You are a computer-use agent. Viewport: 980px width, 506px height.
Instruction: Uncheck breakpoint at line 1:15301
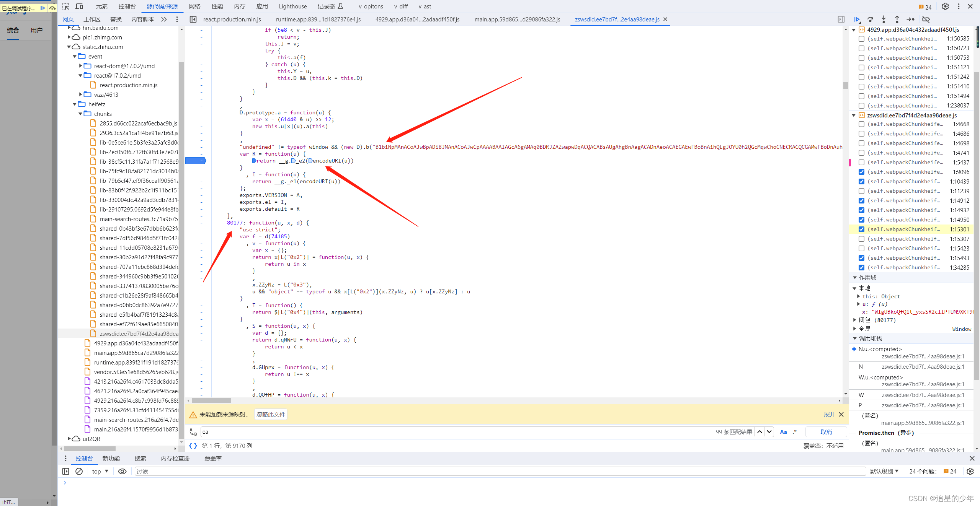click(861, 229)
